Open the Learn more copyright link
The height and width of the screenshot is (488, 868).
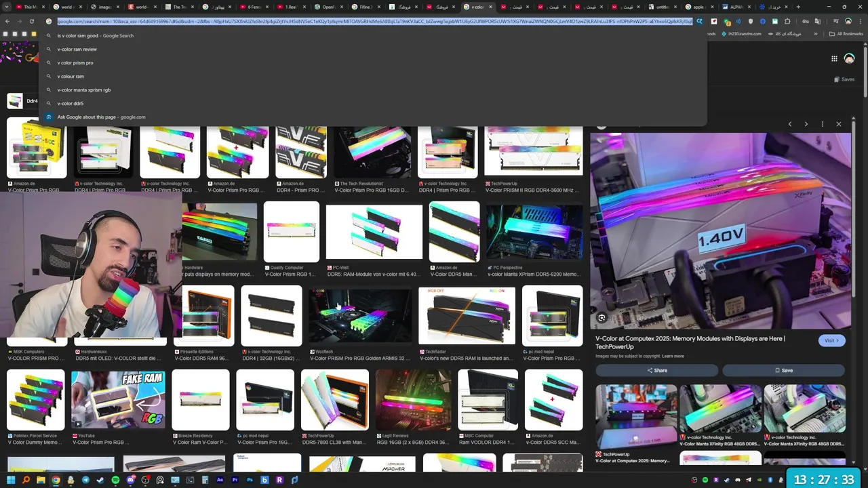(x=673, y=356)
